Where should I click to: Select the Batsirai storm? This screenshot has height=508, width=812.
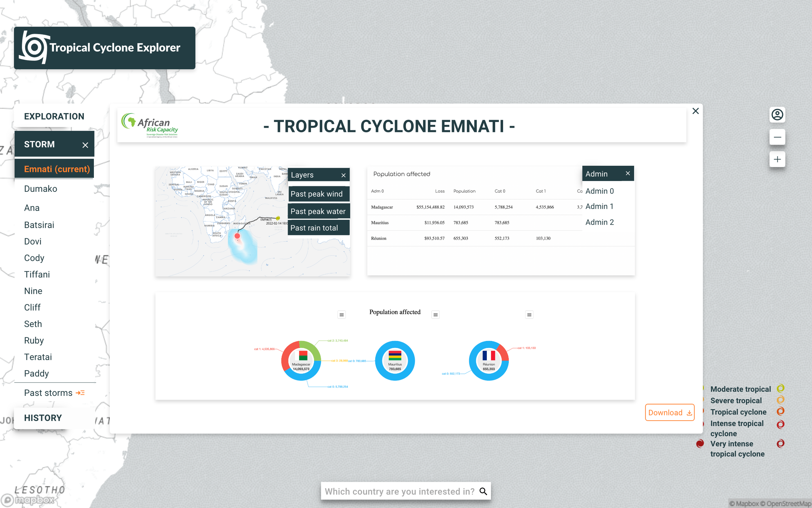click(39, 225)
